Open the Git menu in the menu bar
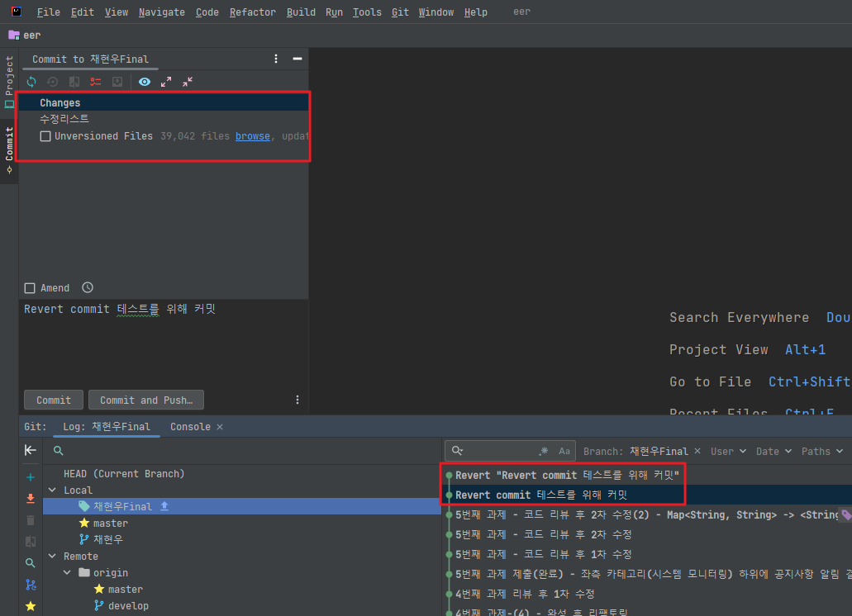Screen dimensions: 852x616 pyautogui.click(x=399, y=12)
